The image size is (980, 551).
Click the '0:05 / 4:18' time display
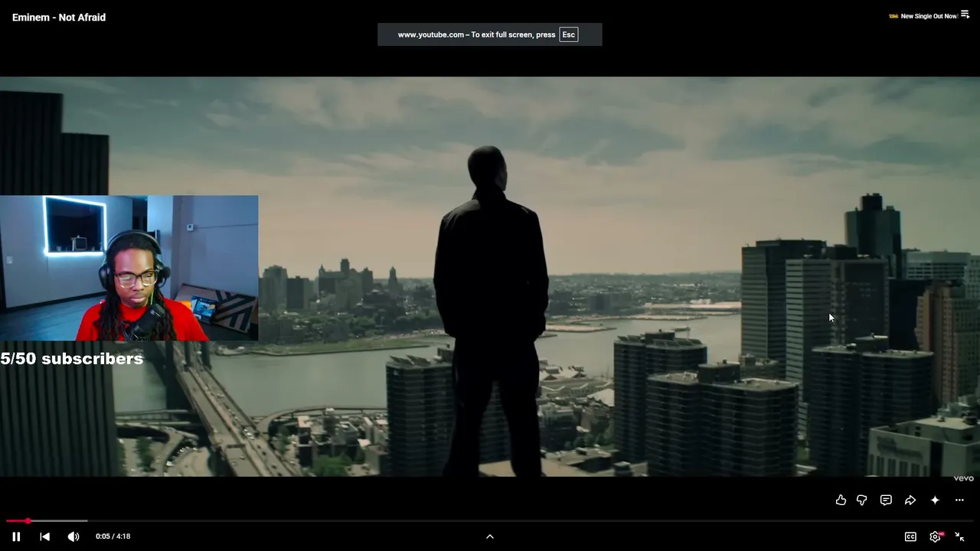113,536
